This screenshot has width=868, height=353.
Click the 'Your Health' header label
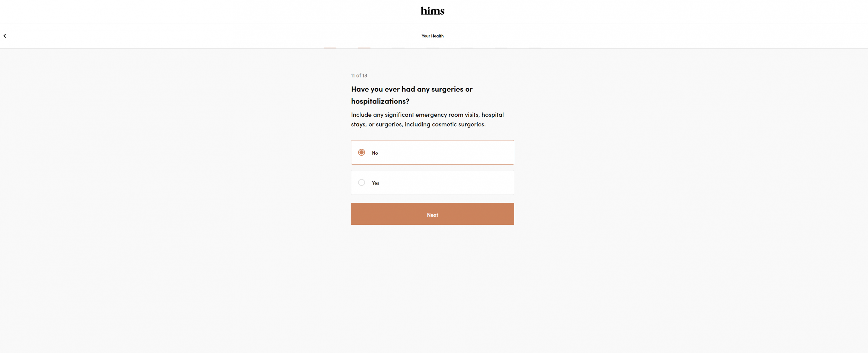(x=432, y=36)
